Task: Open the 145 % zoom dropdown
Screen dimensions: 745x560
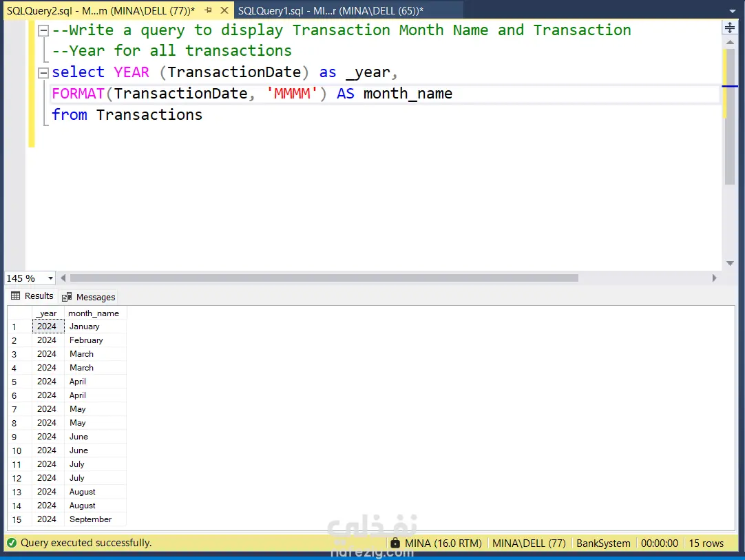Action: [x=50, y=278]
